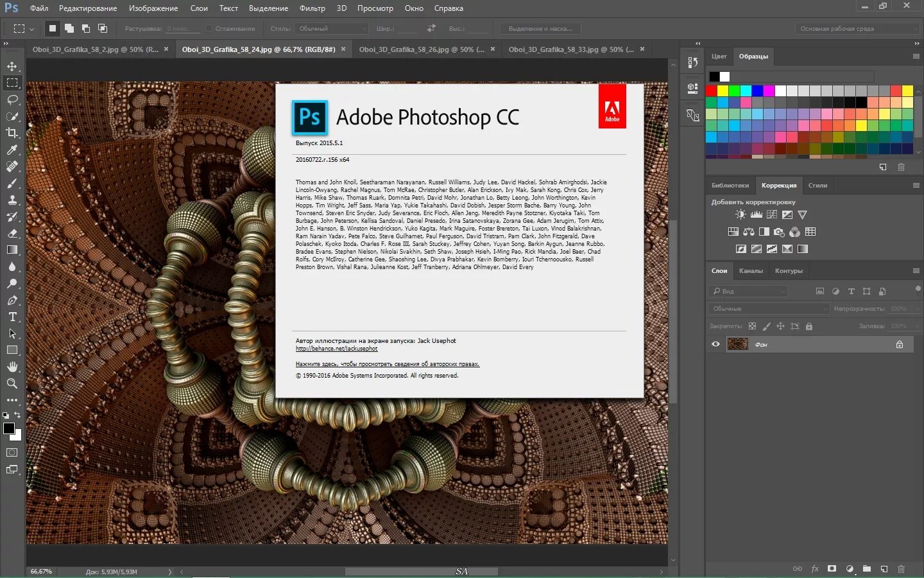
Task: Enable the Сглаживание checkbox
Action: (209, 28)
